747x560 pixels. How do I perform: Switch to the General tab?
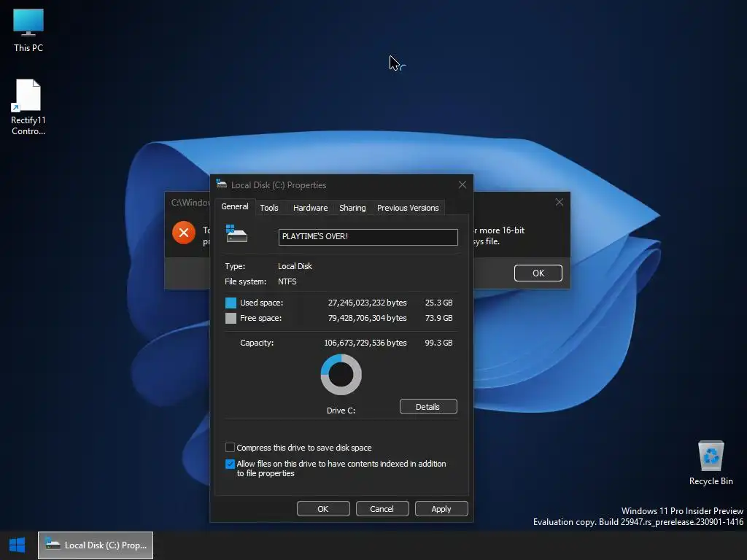pos(235,206)
